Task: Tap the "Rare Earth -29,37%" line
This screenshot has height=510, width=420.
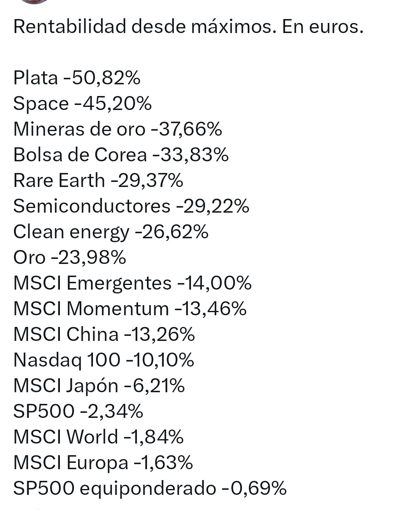Action: [x=98, y=180]
